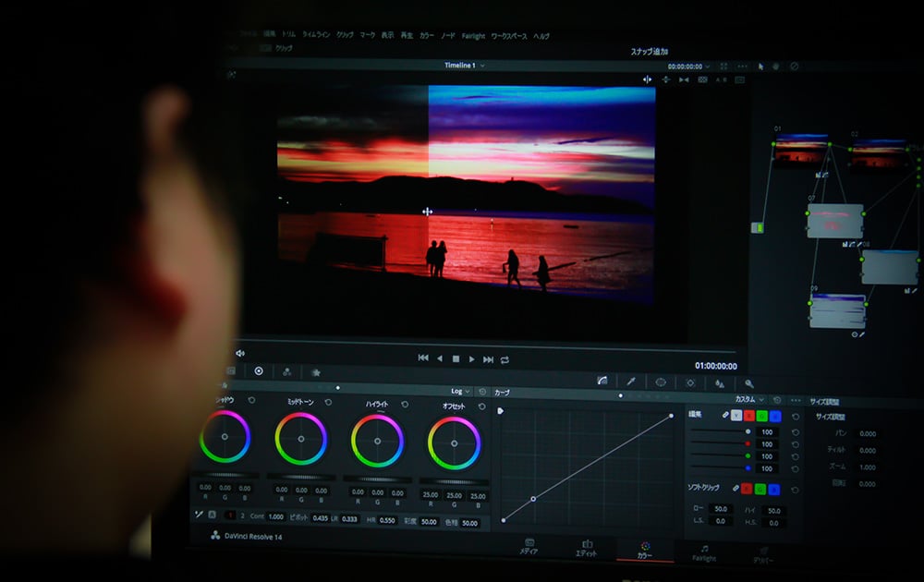Toggle loop playback
Viewport: 924px width, 582px height.
(505, 360)
